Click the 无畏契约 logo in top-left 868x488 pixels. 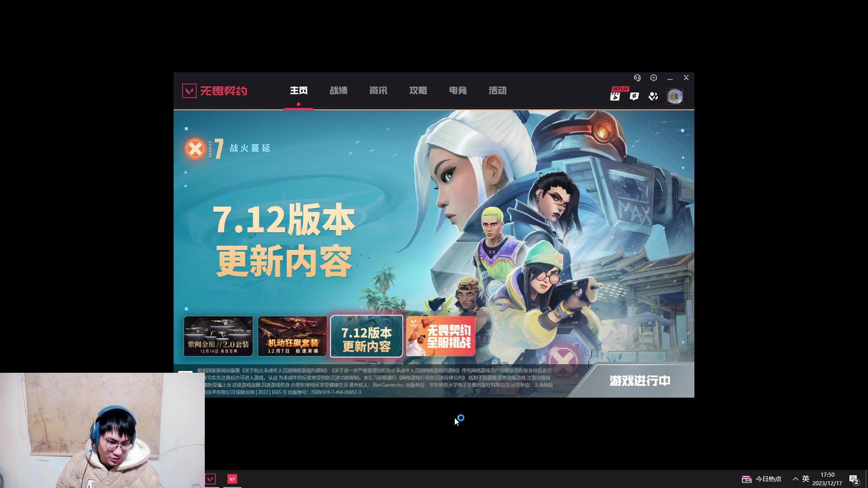[x=215, y=90]
